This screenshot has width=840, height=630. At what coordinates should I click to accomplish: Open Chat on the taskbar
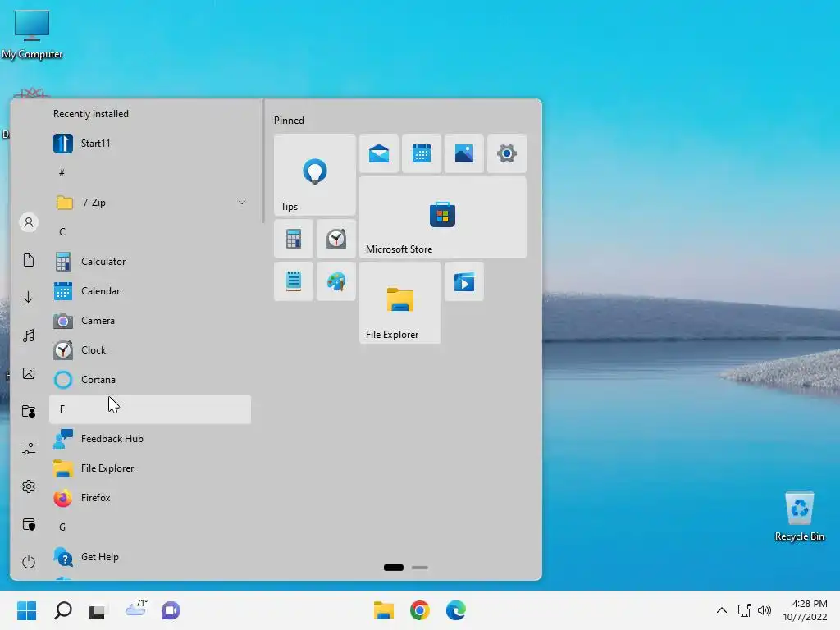click(x=171, y=610)
